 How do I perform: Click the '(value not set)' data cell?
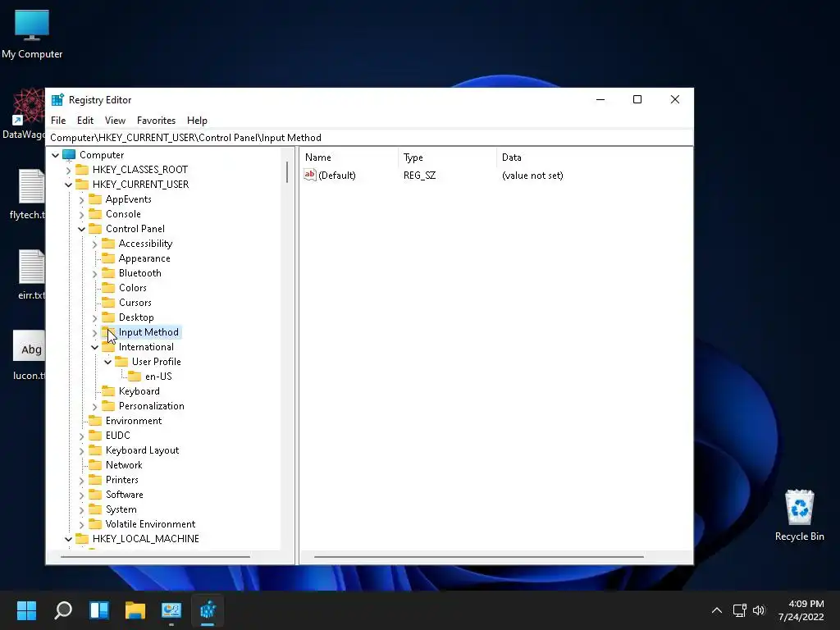pyautogui.click(x=532, y=176)
